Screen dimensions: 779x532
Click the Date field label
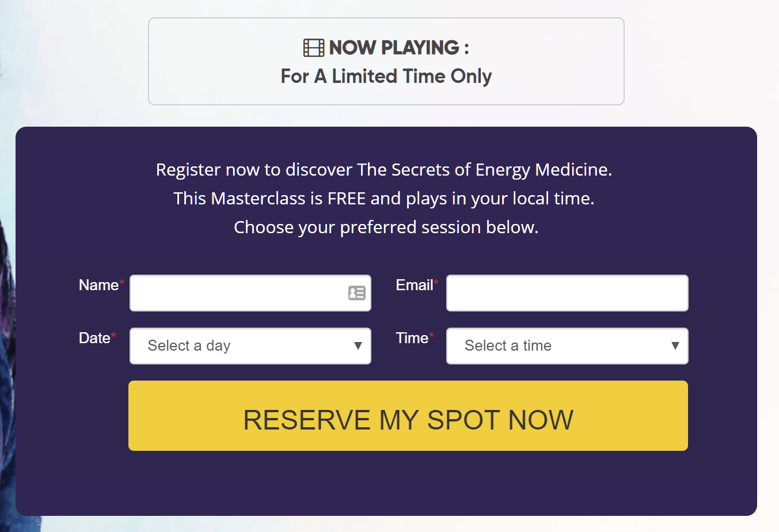pyautogui.click(x=94, y=338)
